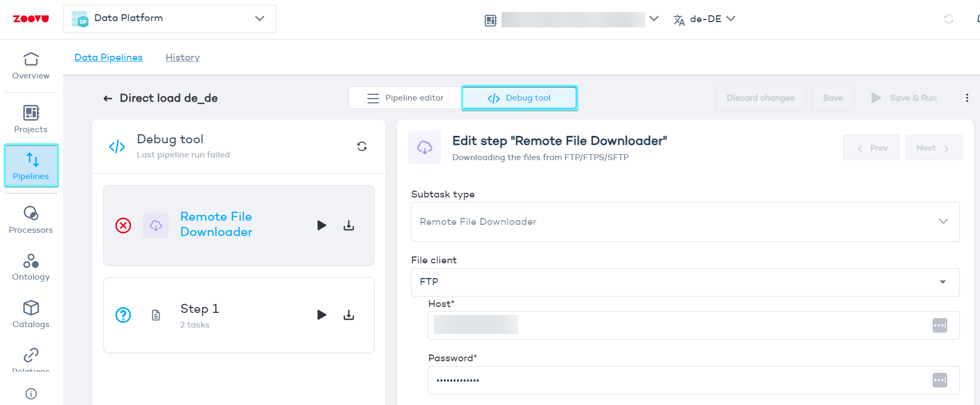Download Step 1 output
The image size is (980, 405).
348,315
